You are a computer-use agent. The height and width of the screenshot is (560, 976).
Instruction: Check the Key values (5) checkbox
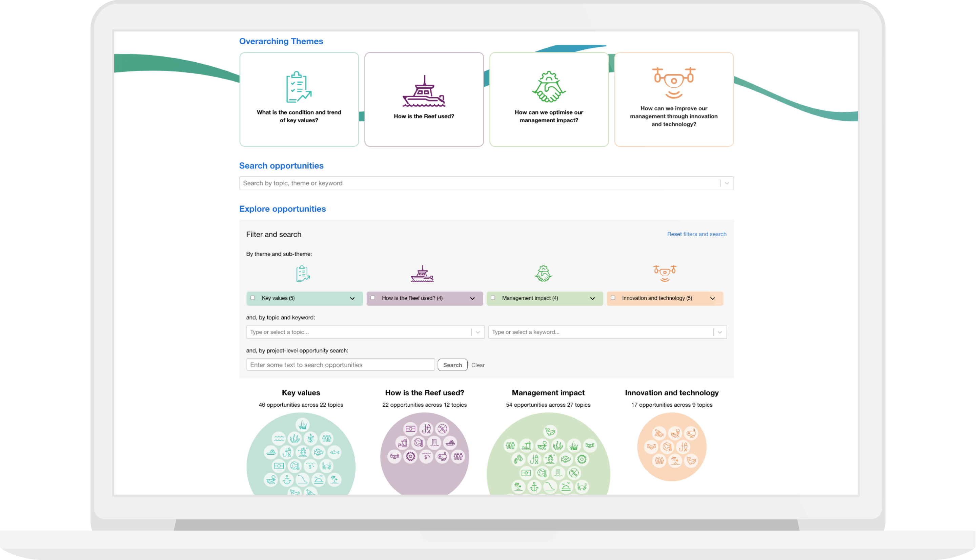tap(253, 298)
